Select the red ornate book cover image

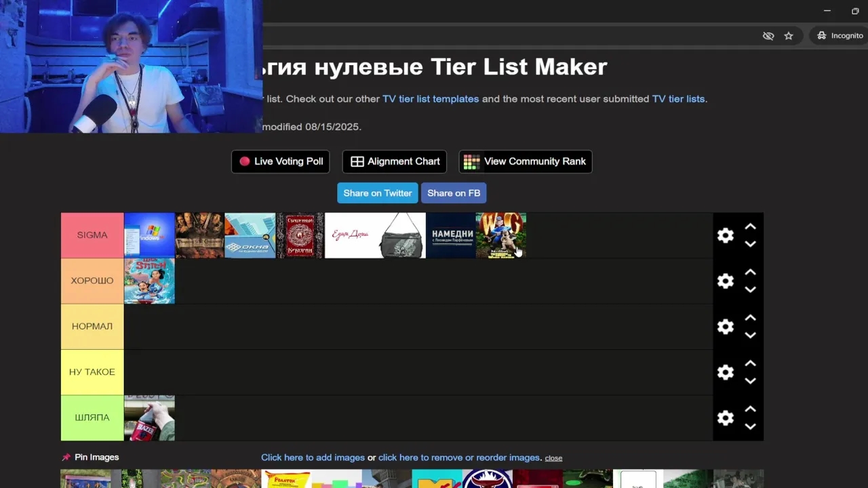[x=300, y=235]
